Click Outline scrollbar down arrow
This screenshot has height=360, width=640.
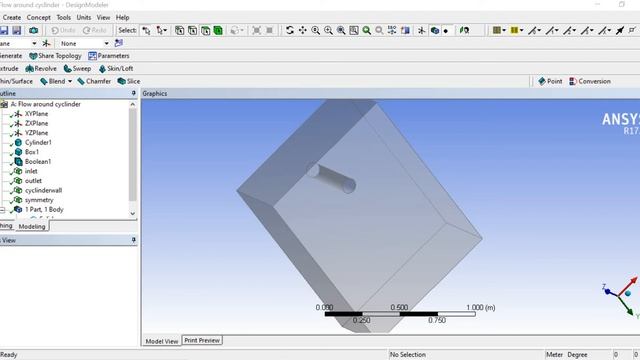click(132, 213)
